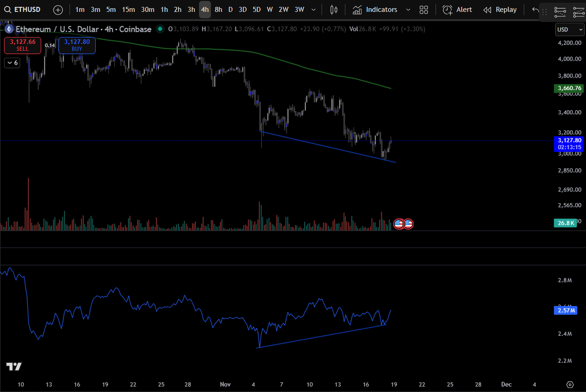Select the 1m timeframe
The image size is (586, 392).
coord(80,10)
